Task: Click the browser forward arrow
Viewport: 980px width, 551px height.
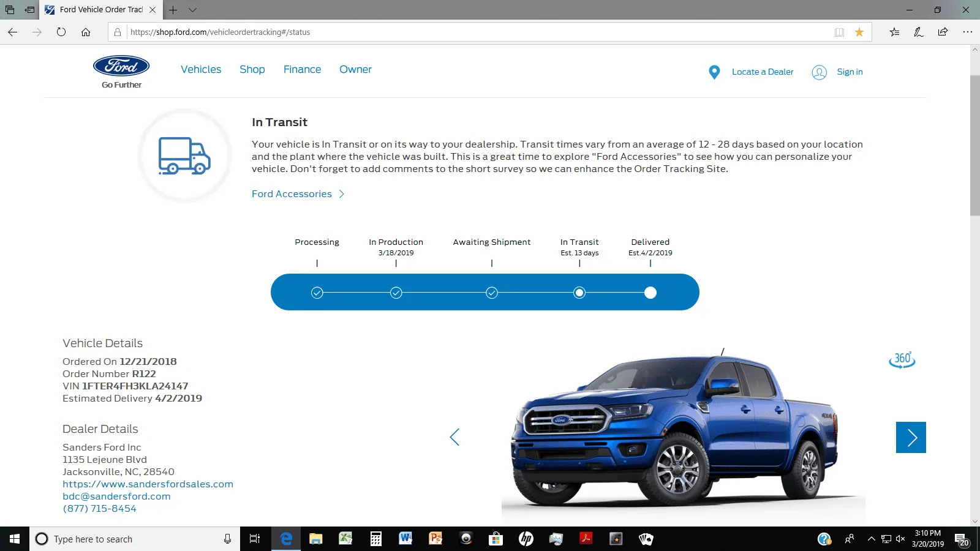Action: [37, 32]
